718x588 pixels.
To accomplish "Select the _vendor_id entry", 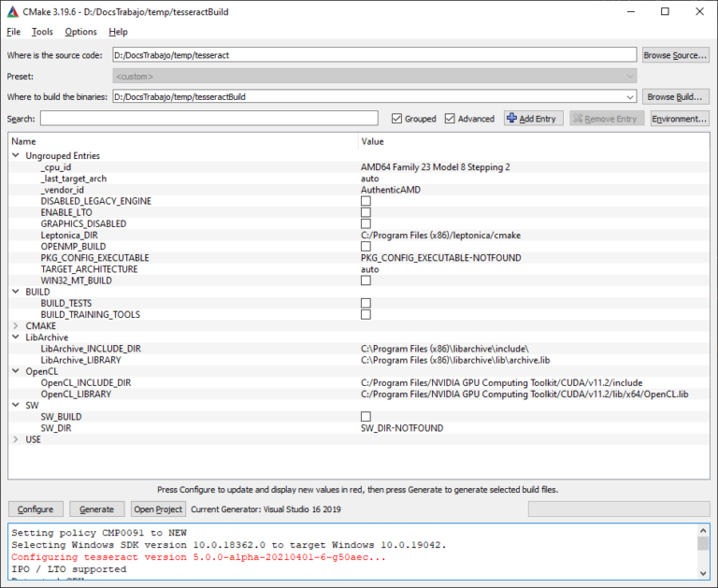I will [63, 190].
